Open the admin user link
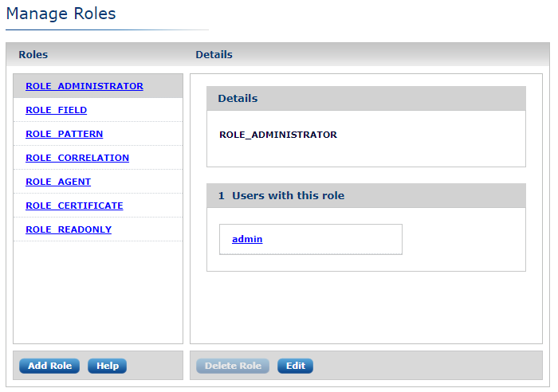This screenshot has height=392, width=558. pos(247,239)
